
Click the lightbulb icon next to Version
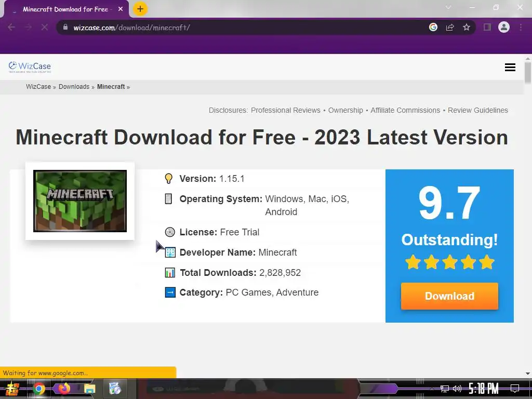(169, 179)
